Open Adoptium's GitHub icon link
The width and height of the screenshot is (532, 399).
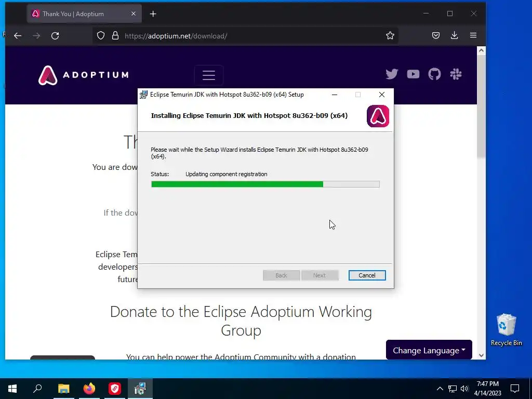coord(434,74)
